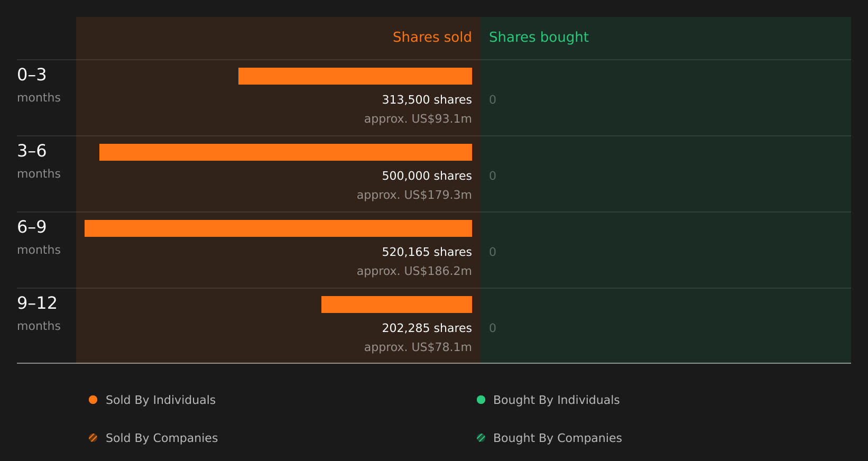Click the Sold By Companies striped icon
The width and height of the screenshot is (868, 461).
point(93,438)
